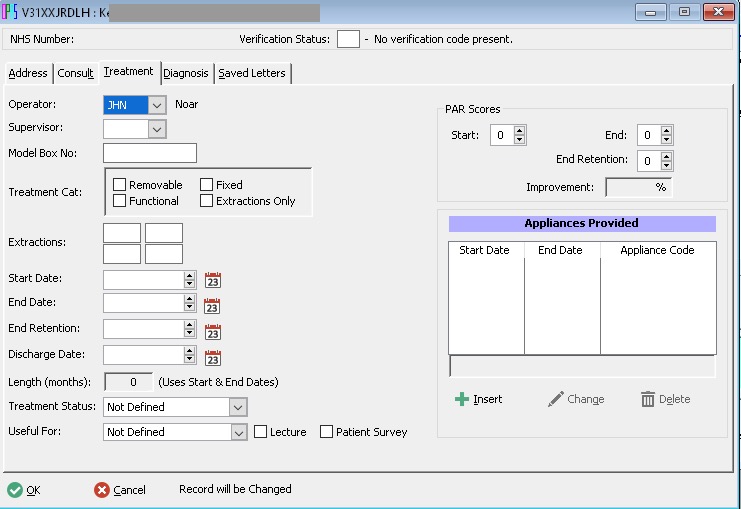Screen dimensions: 741x509
Task: Tick the Extractions Only checkbox
Action: click(206, 201)
